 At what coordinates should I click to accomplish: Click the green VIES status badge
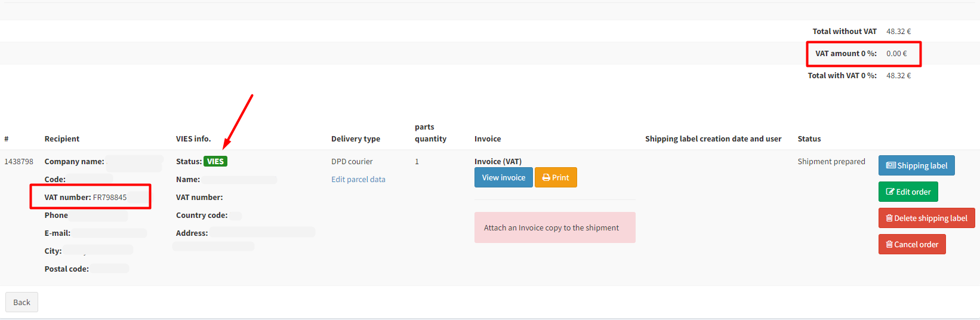coord(215,161)
